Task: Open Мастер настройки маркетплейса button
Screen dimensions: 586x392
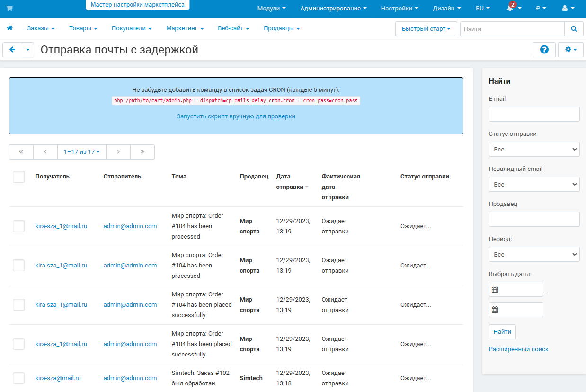Action: 138,5
